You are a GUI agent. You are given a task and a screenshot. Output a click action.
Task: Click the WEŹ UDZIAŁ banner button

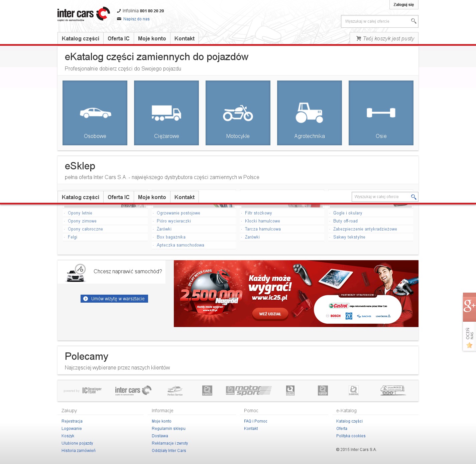[x=270, y=314]
